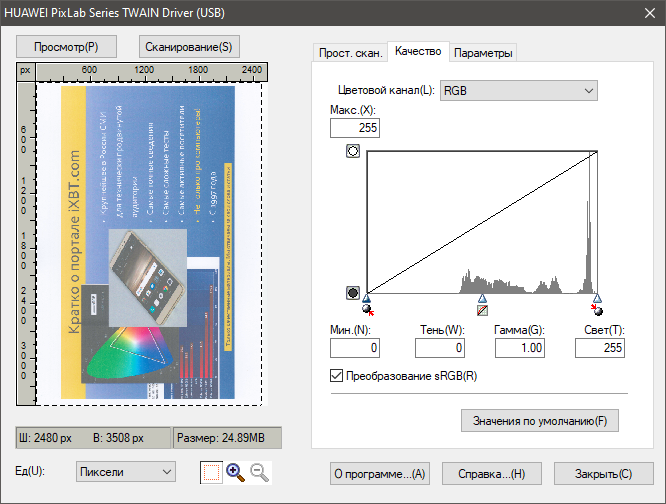666x504 pixels.
Task: Click the scanned page preview image
Action: point(149,243)
